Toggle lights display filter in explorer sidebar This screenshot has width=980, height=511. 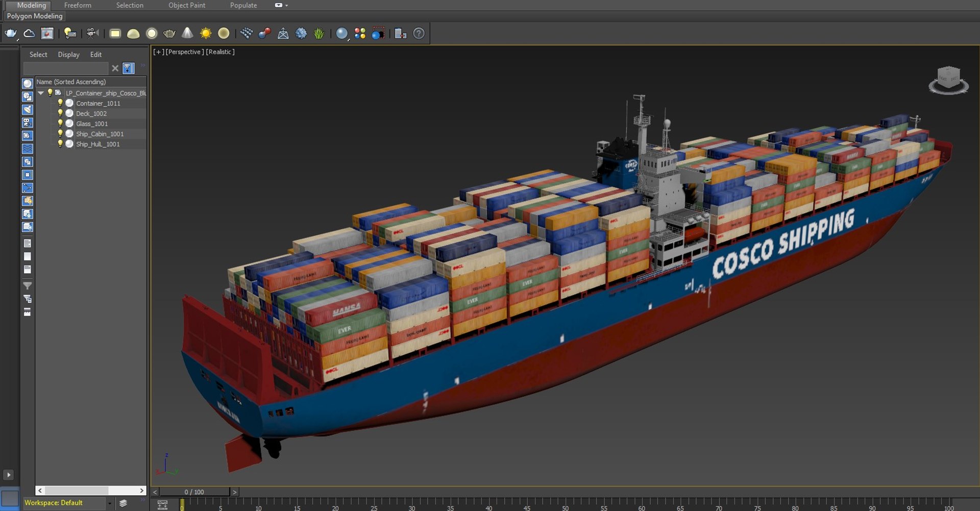[x=28, y=109]
